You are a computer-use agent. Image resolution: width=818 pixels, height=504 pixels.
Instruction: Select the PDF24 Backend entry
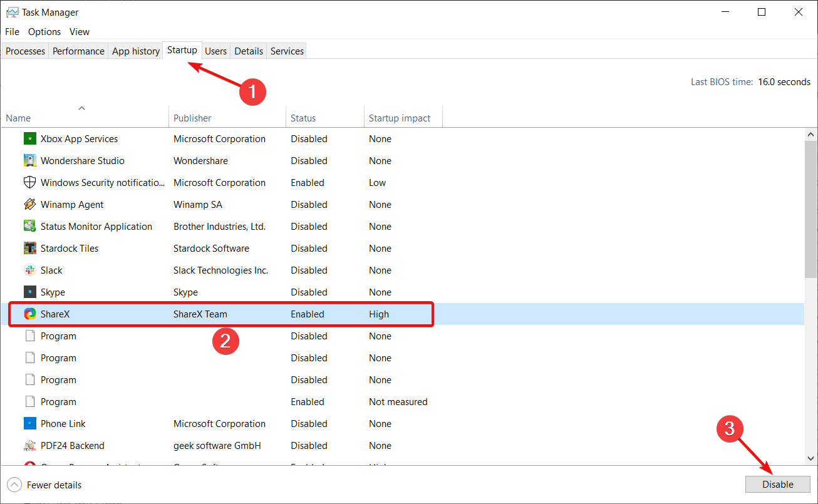click(x=73, y=446)
